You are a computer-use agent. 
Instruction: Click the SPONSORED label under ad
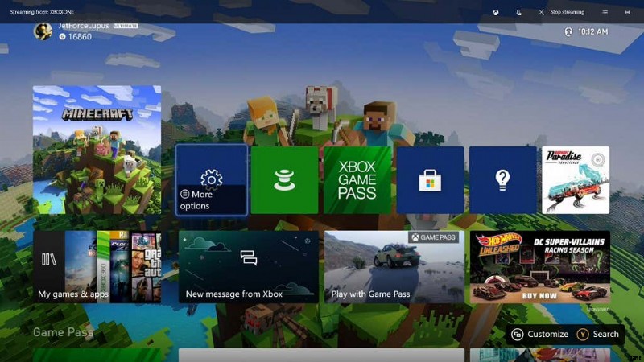pyautogui.click(x=598, y=310)
